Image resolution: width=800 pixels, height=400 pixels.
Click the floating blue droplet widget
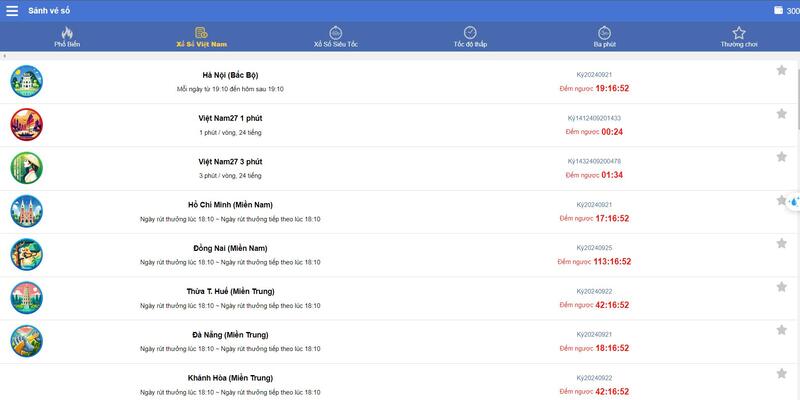pyautogui.click(x=792, y=201)
